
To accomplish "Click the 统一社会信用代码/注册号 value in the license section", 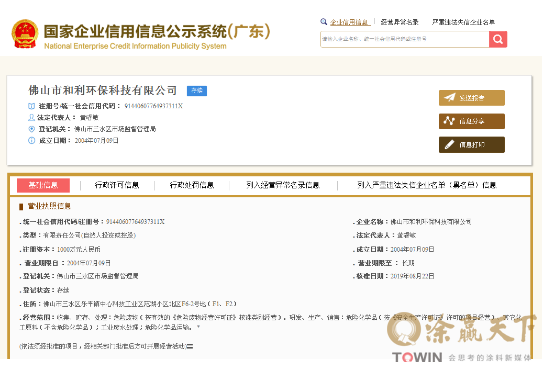I will click(x=135, y=222).
